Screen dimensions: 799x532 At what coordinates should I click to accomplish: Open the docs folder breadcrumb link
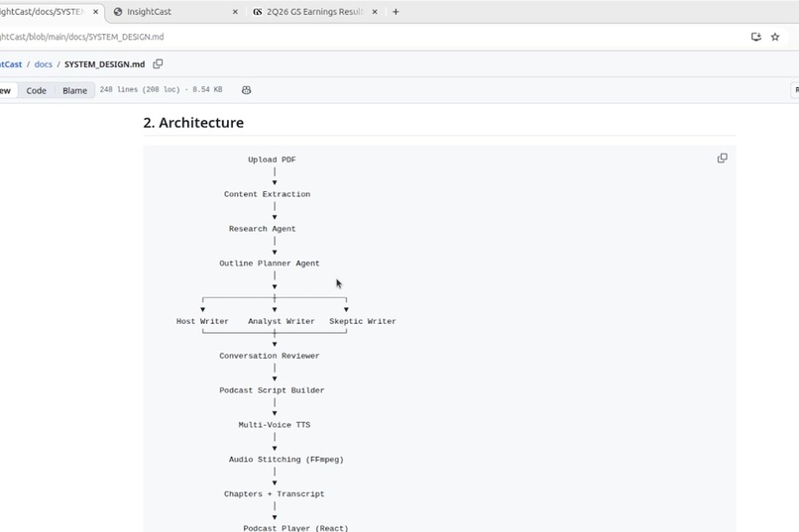[x=44, y=64]
